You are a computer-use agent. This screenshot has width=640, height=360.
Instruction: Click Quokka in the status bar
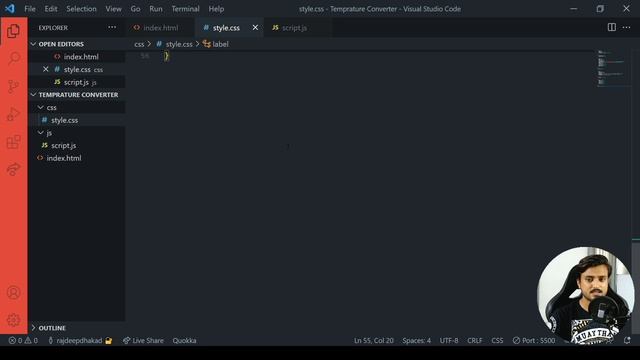[x=184, y=340]
